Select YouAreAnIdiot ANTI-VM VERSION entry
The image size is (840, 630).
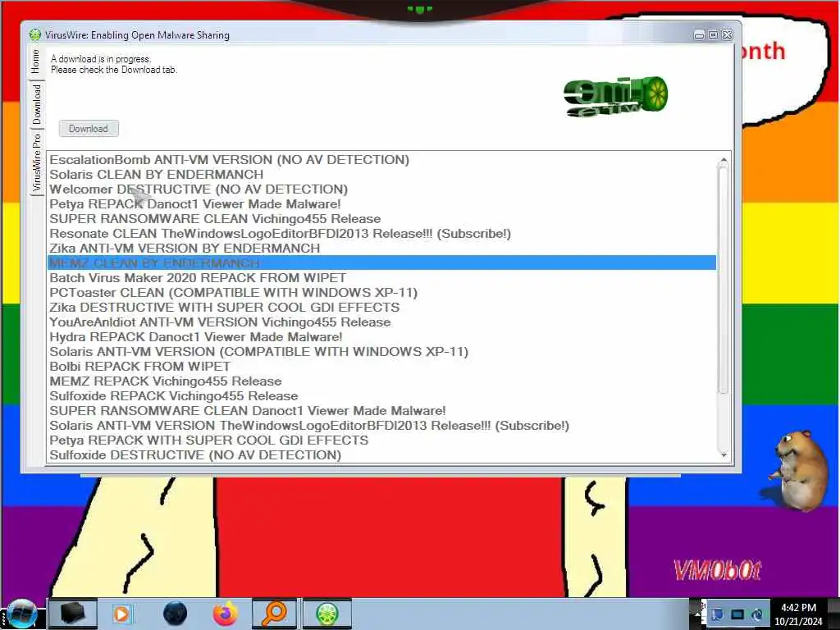tap(382, 322)
